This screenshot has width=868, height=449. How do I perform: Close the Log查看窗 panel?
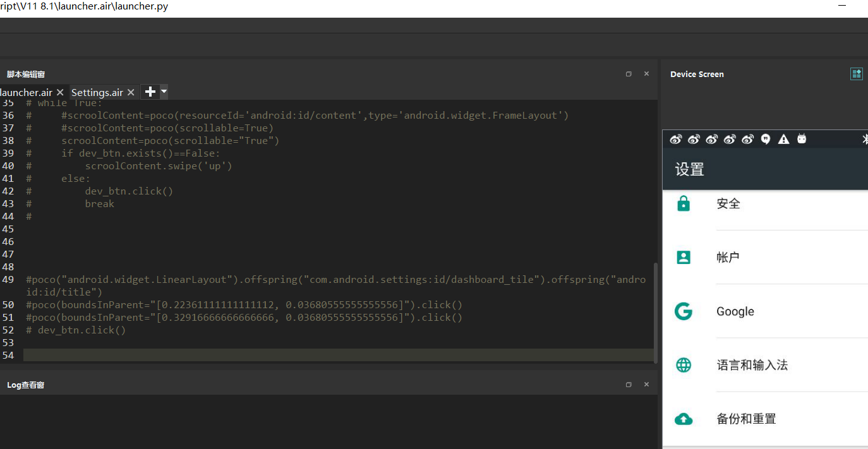click(x=646, y=385)
